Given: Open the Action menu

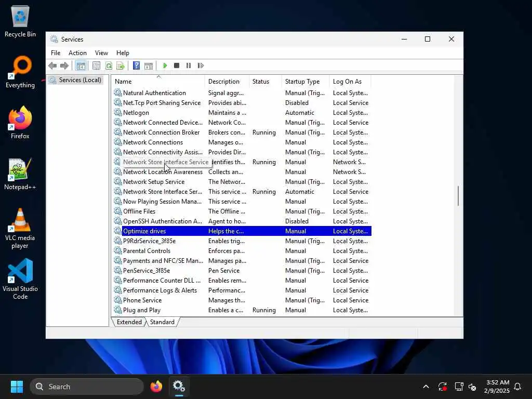Looking at the screenshot, I should click(x=77, y=52).
